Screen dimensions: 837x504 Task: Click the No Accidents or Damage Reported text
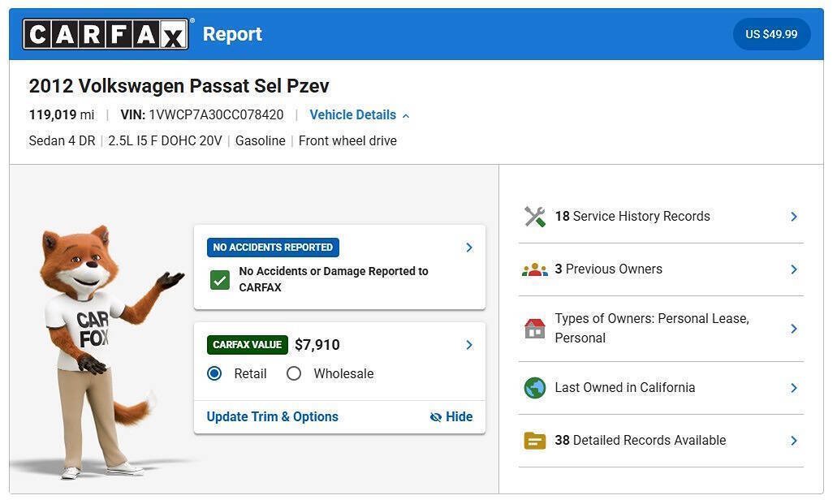tap(334, 279)
